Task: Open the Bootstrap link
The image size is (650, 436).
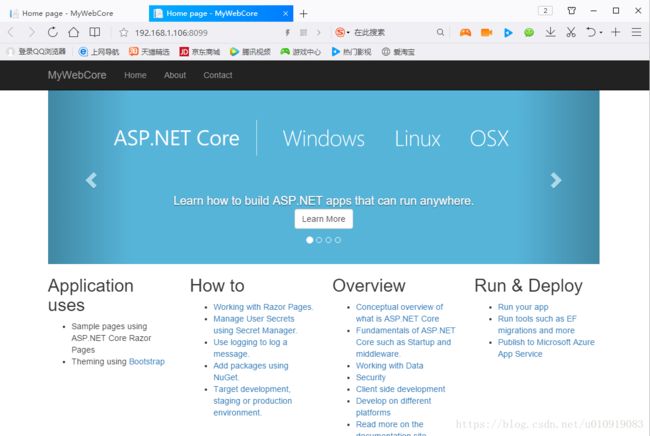Action: [x=147, y=361]
